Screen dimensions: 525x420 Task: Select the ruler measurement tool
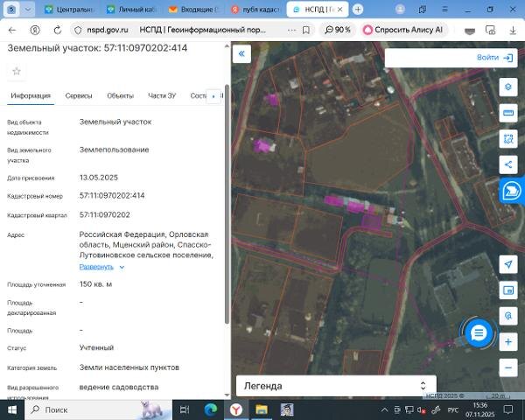[x=507, y=113]
